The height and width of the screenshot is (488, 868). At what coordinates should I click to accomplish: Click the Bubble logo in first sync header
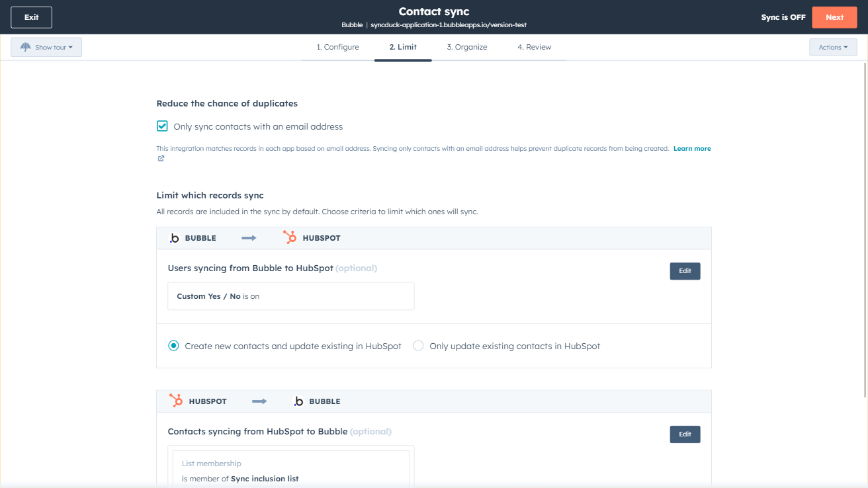tap(175, 238)
